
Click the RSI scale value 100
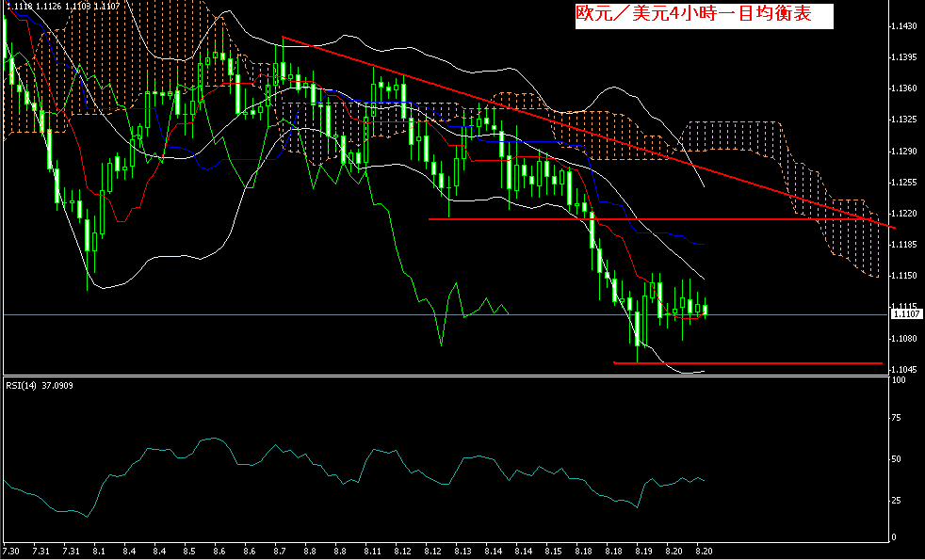[899, 381]
